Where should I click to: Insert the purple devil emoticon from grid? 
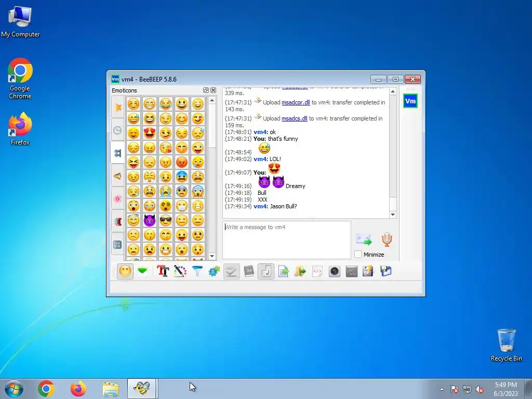tap(149, 220)
